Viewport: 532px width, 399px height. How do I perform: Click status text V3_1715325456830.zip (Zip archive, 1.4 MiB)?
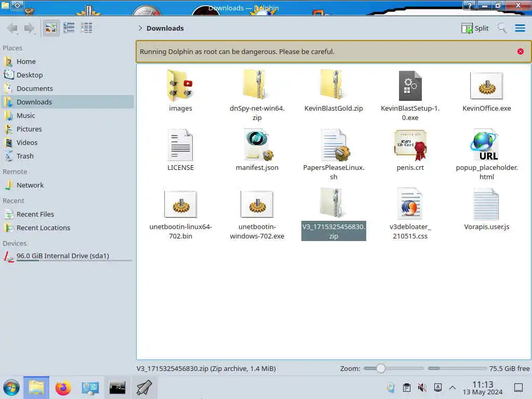click(206, 368)
